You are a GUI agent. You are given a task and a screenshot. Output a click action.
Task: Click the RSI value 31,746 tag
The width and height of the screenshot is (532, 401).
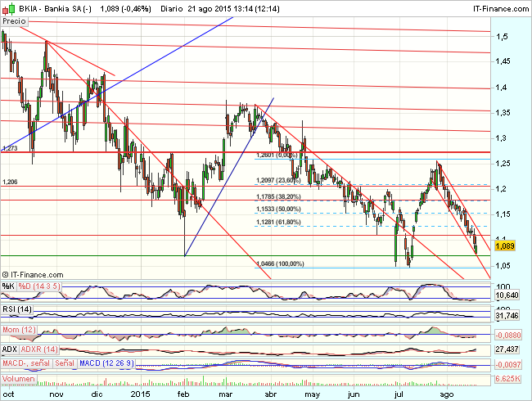tap(508, 315)
